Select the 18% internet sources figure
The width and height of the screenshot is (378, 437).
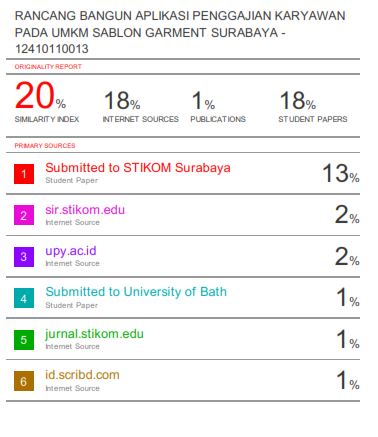(x=122, y=101)
